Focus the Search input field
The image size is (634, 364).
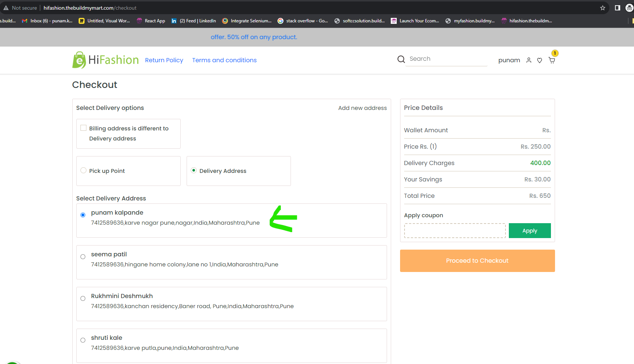point(446,59)
